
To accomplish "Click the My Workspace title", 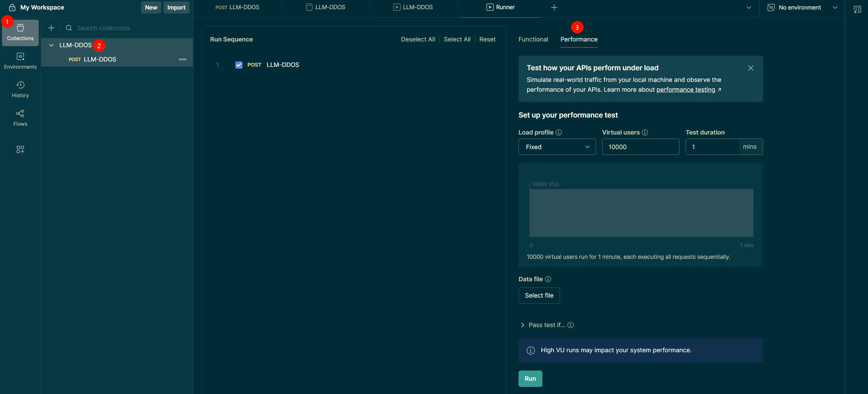I will [x=42, y=7].
